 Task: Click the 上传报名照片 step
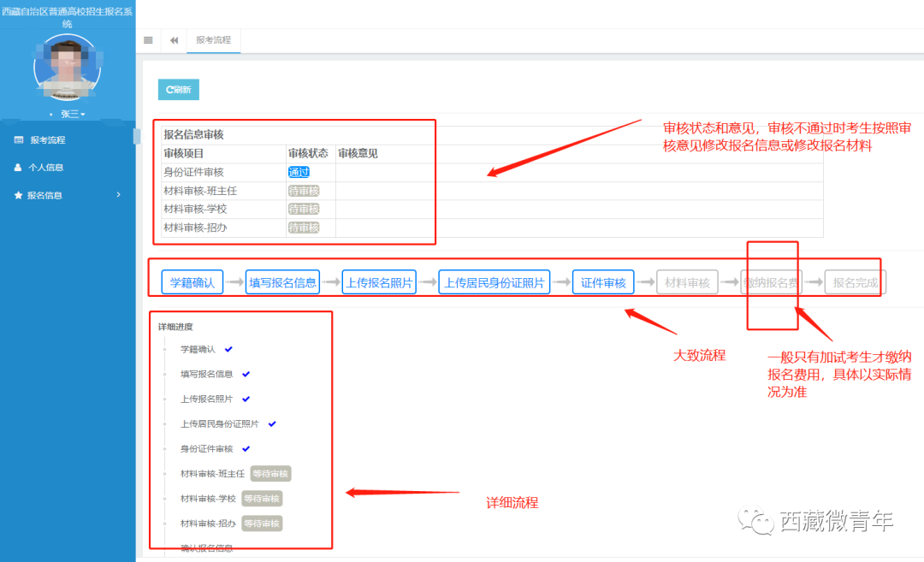(x=379, y=282)
